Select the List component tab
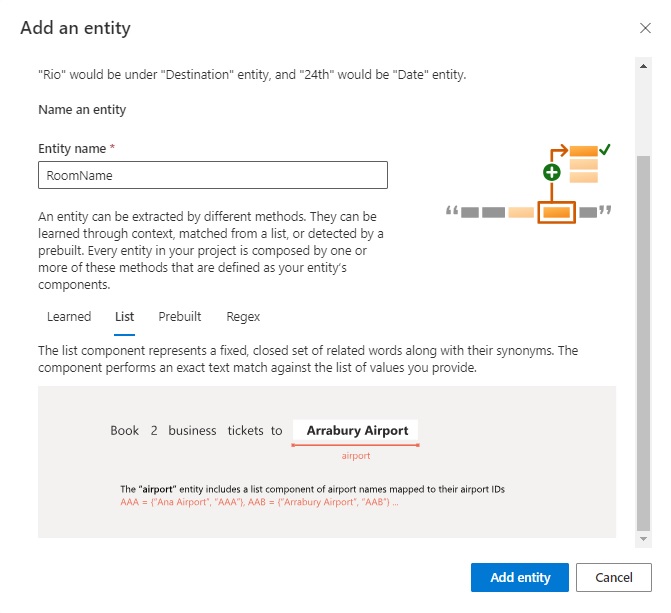 pyautogui.click(x=124, y=317)
